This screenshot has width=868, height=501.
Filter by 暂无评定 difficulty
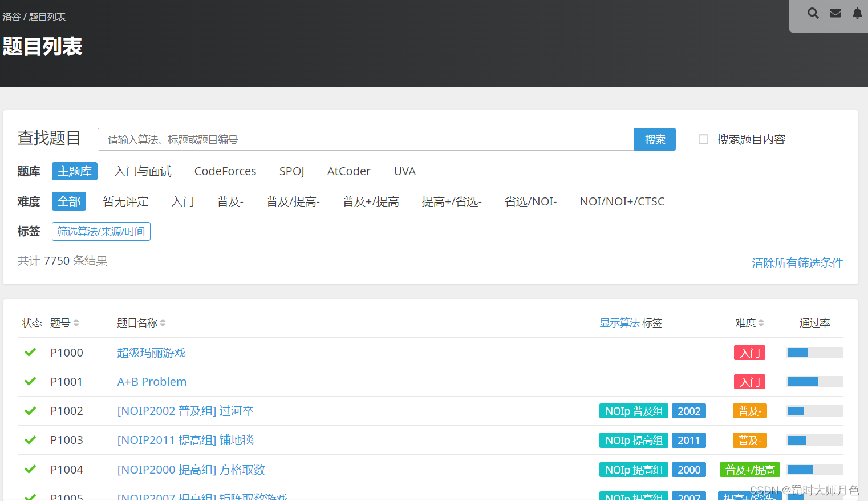click(125, 201)
